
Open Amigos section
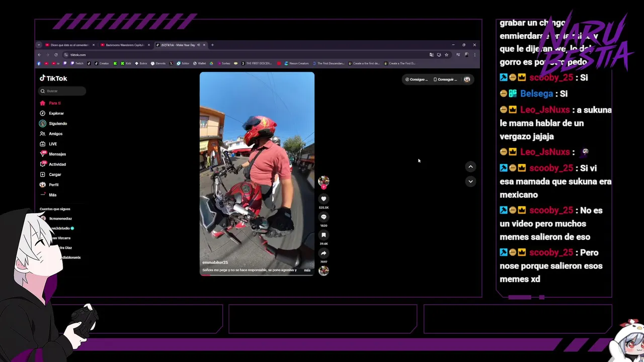click(x=51, y=134)
